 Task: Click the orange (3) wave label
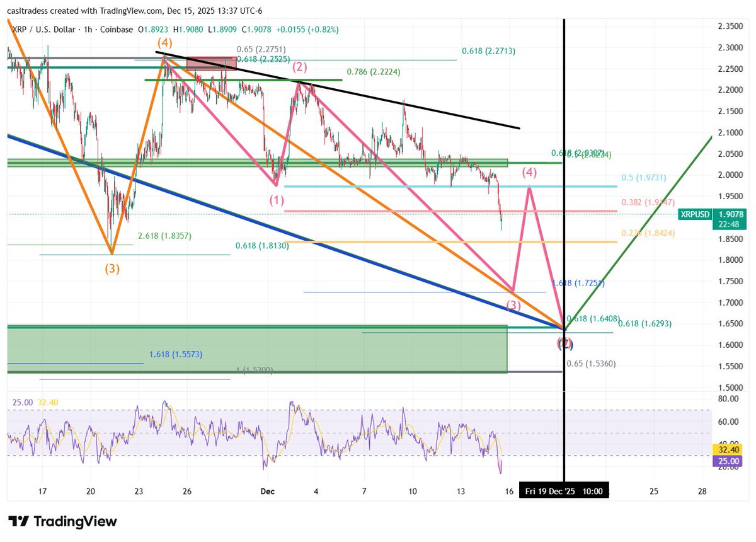(112, 268)
